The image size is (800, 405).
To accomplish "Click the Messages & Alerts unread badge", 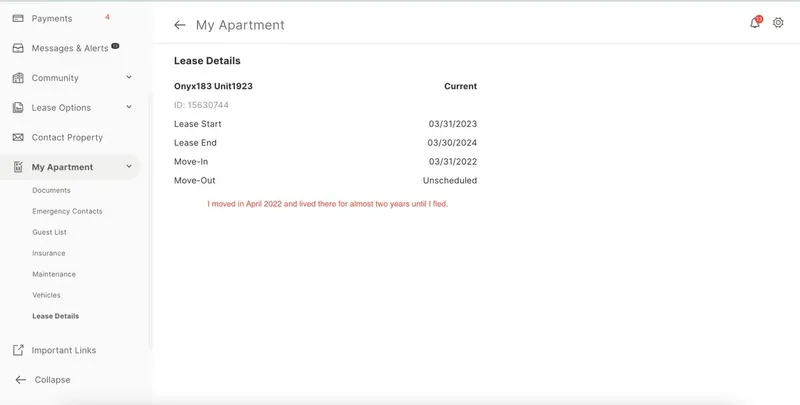I will 115,45.
